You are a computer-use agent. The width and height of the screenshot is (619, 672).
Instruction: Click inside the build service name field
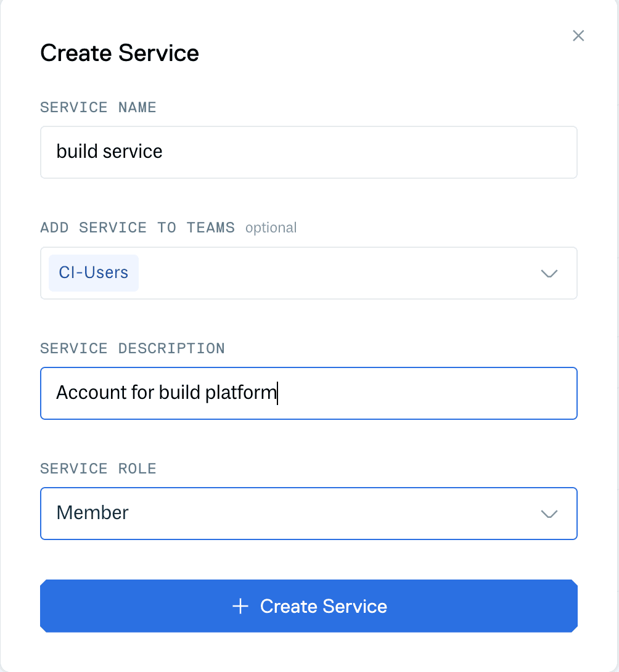[308, 152]
